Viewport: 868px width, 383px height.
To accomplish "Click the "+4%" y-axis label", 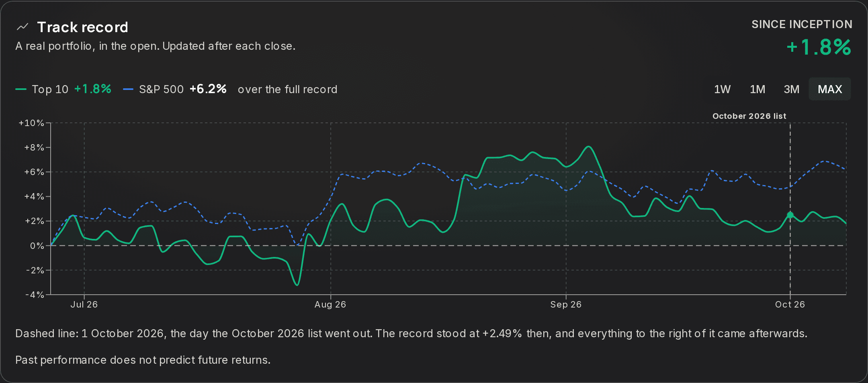I will point(34,196).
